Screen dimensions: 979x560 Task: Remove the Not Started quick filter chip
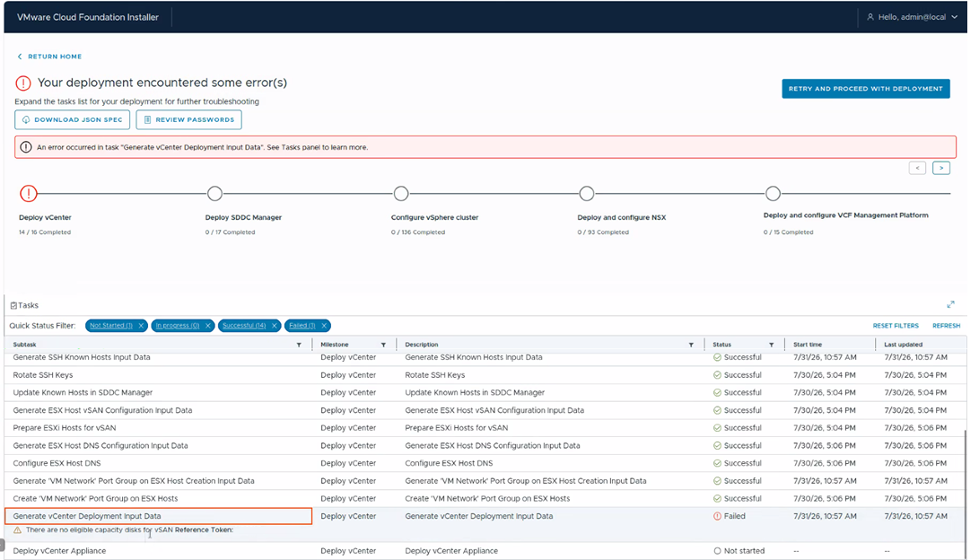pyautogui.click(x=141, y=326)
